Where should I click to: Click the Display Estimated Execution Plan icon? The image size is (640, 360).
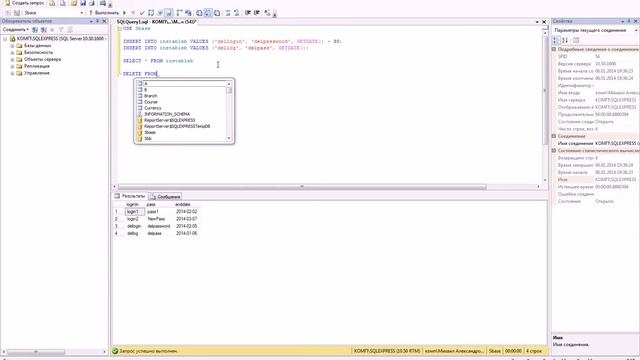coord(151,13)
